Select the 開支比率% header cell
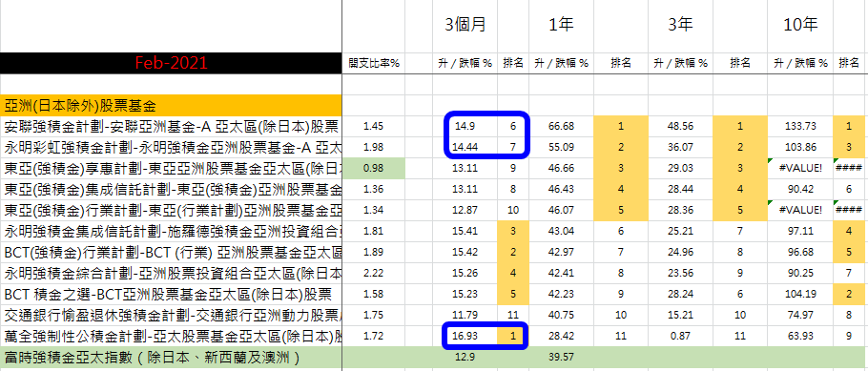Viewport: 868px width, 371px height. [x=374, y=63]
